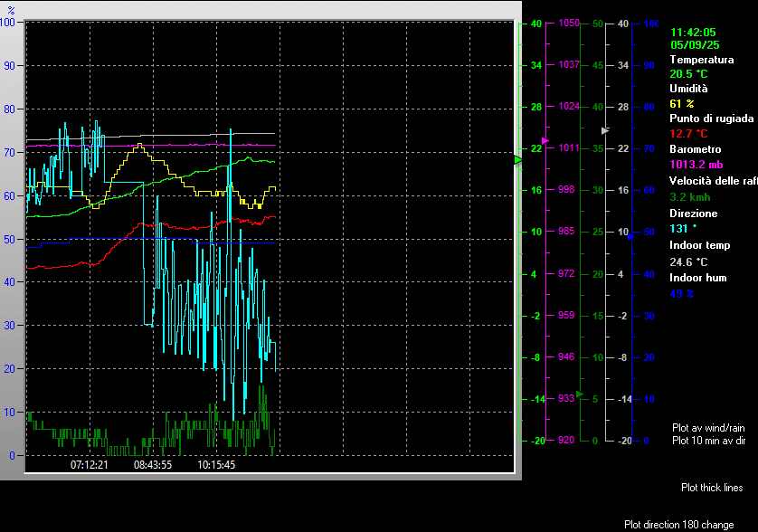The width and height of the screenshot is (758, 532).
Task: Click the 61 % humidity value
Action: point(682,103)
